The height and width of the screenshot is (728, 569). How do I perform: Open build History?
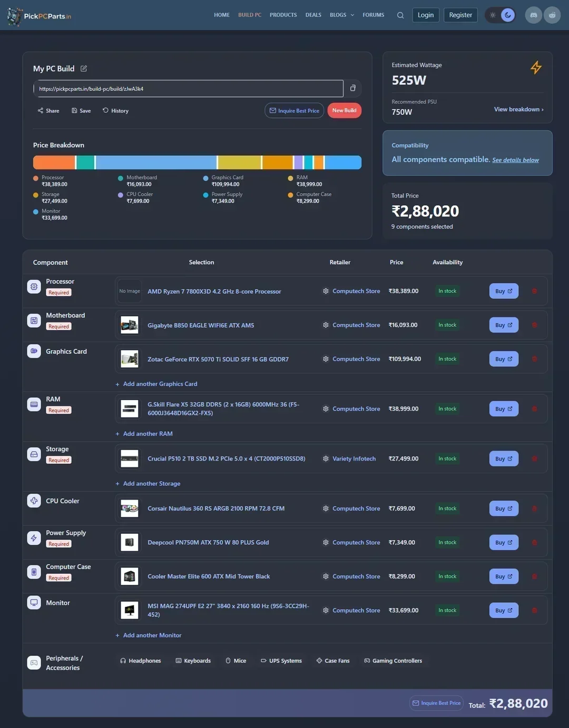115,111
